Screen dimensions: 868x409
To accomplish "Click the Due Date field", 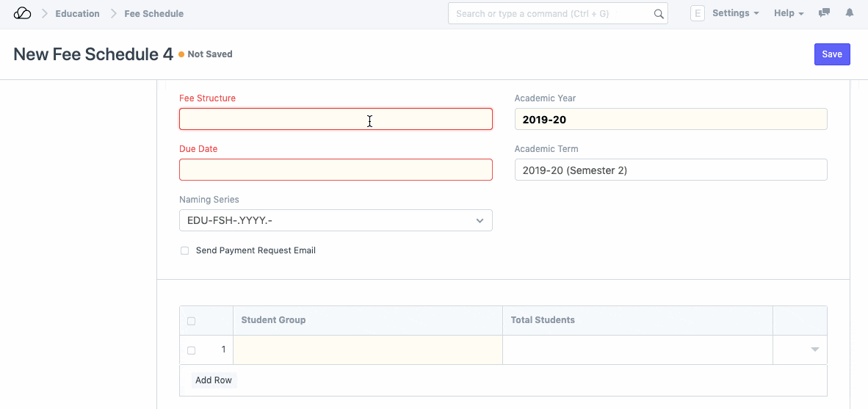I will pyautogui.click(x=336, y=170).
